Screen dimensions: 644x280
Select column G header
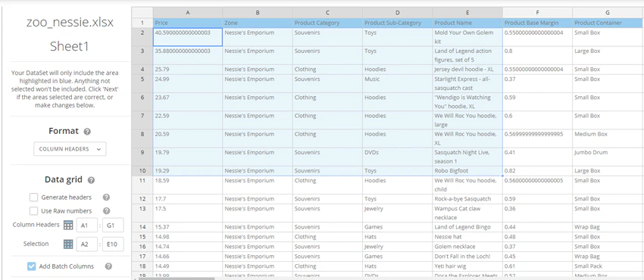(x=608, y=13)
